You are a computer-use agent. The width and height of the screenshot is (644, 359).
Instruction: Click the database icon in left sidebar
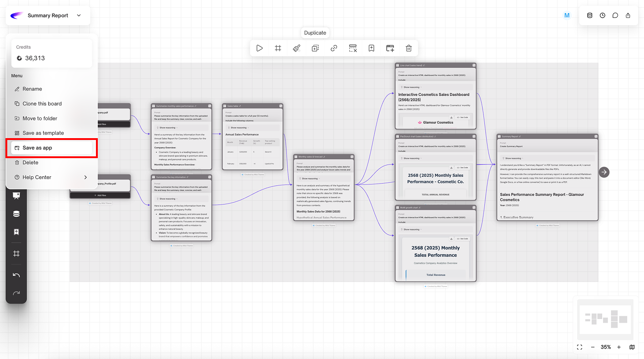click(16, 214)
